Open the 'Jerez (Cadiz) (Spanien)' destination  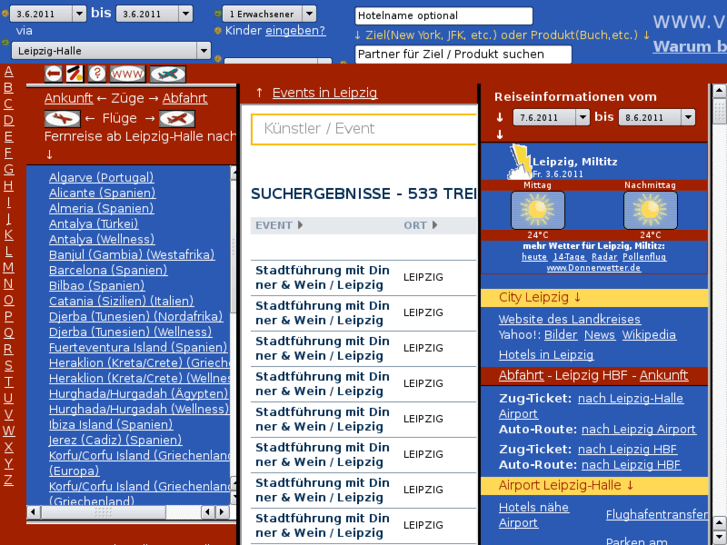[115, 440]
